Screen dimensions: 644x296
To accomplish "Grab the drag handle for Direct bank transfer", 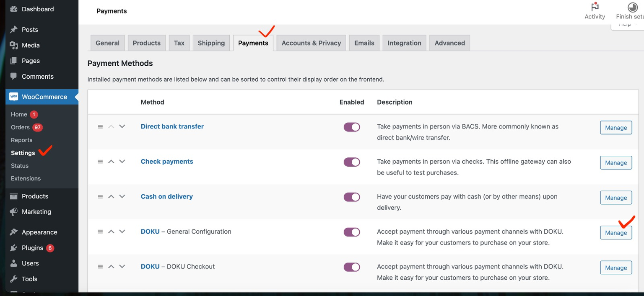I will (100, 126).
